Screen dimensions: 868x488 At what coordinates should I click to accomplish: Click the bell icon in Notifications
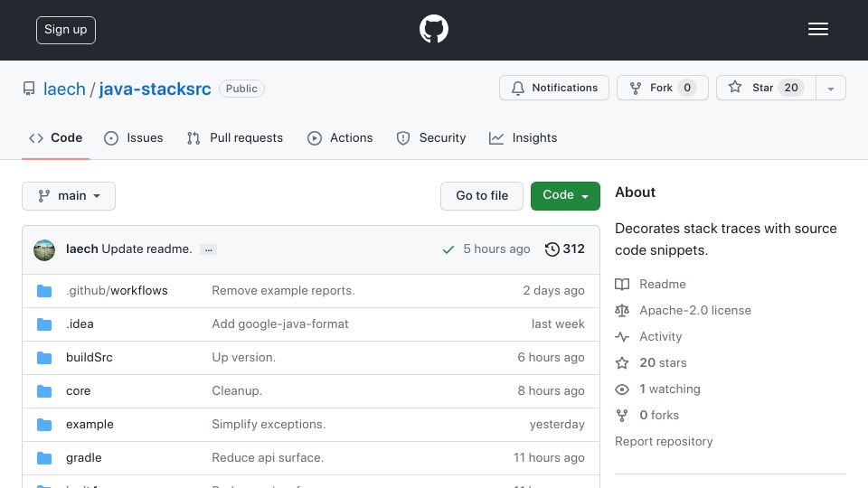click(x=517, y=88)
